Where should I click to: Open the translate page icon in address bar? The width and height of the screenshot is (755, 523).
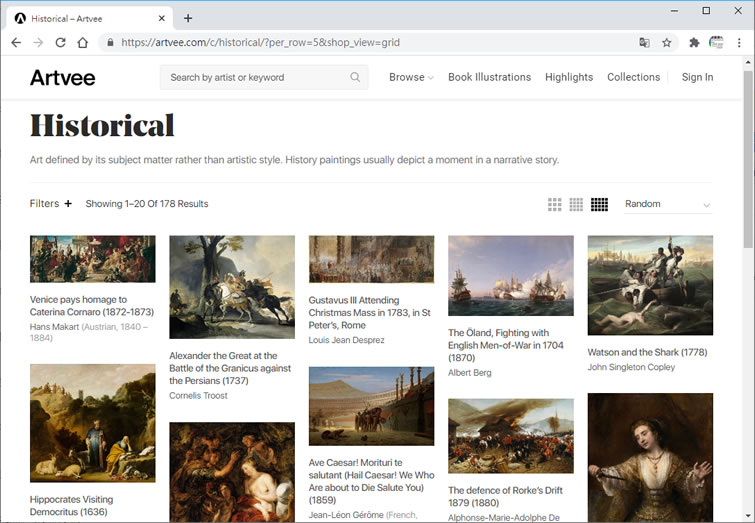(644, 42)
